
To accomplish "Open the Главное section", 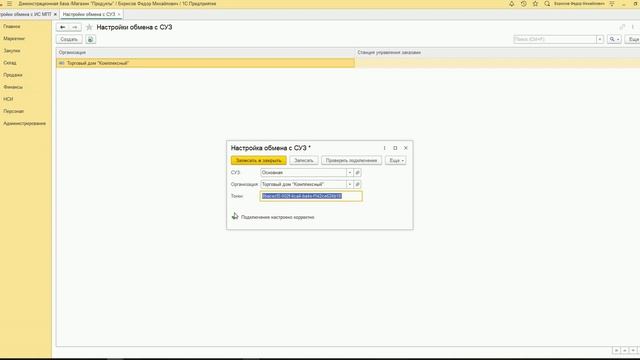I will 12,27.
